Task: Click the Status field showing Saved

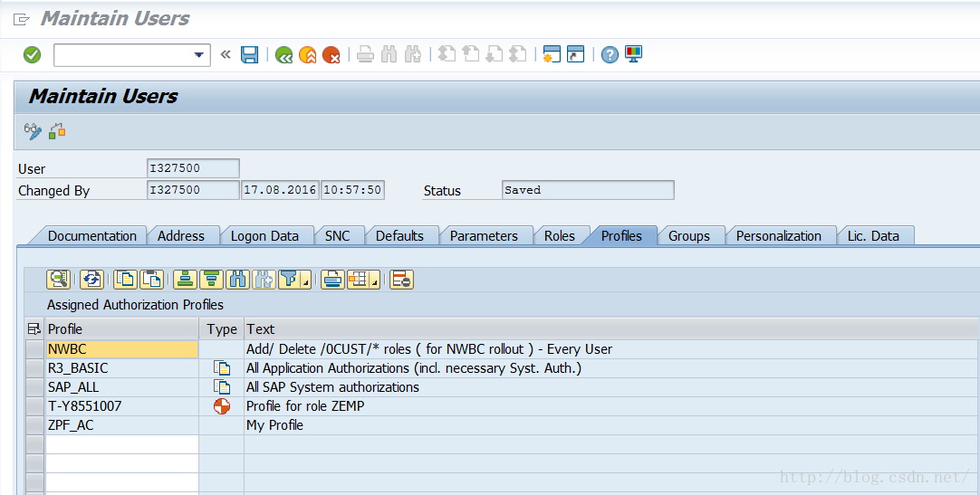Action: tap(588, 190)
